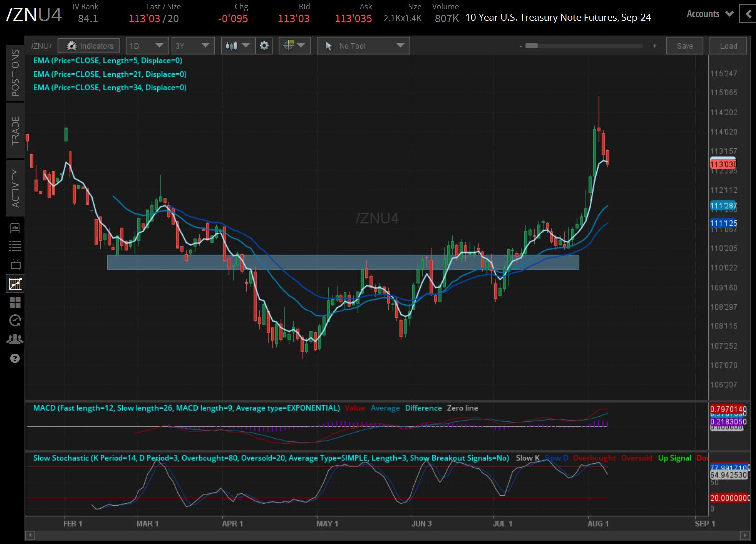Switch to the POSITIONS side tab
This screenshot has width=756, height=544.
click(x=15, y=73)
